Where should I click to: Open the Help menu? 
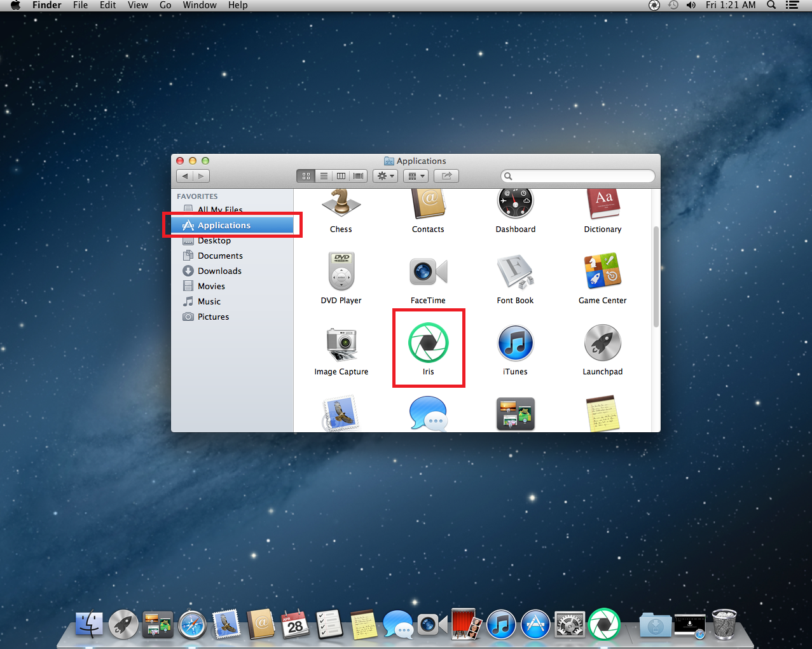point(238,5)
